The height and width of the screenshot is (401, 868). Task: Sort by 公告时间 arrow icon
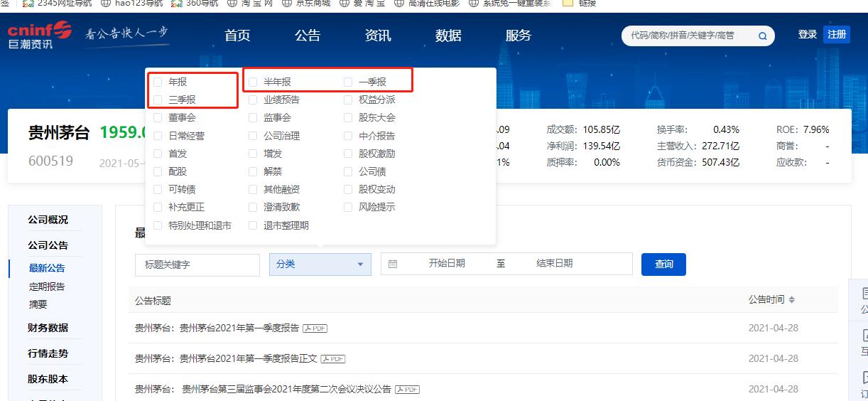(792, 300)
